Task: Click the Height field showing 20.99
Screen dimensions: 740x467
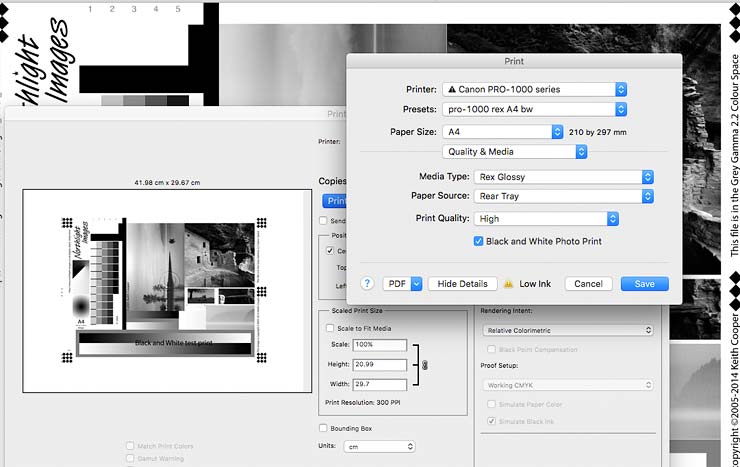Action: 379,365
